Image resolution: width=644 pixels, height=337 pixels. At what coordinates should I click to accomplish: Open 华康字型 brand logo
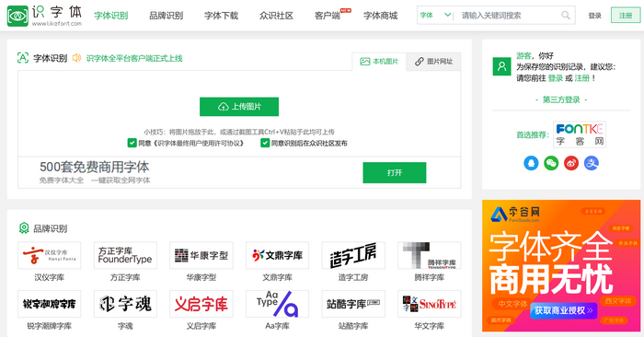(x=201, y=255)
